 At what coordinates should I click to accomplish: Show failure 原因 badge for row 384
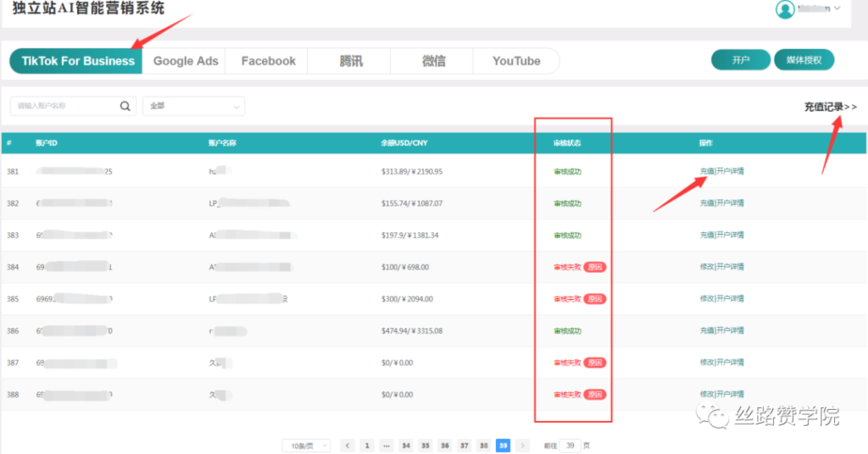pyautogui.click(x=595, y=267)
